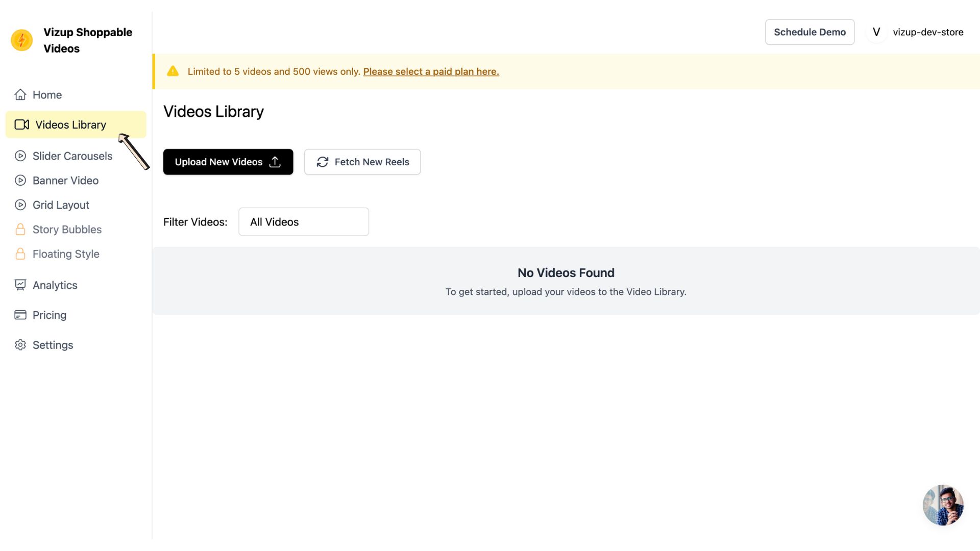Image resolution: width=980 pixels, height=551 pixels.
Task: Select the Videos Library camera icon
Action: tap(21, 124)
